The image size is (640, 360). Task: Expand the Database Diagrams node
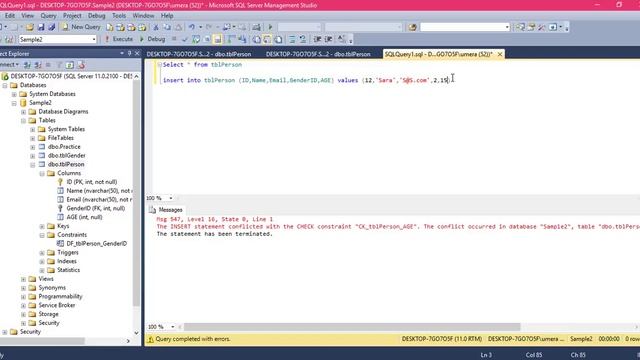click(24, 111)
